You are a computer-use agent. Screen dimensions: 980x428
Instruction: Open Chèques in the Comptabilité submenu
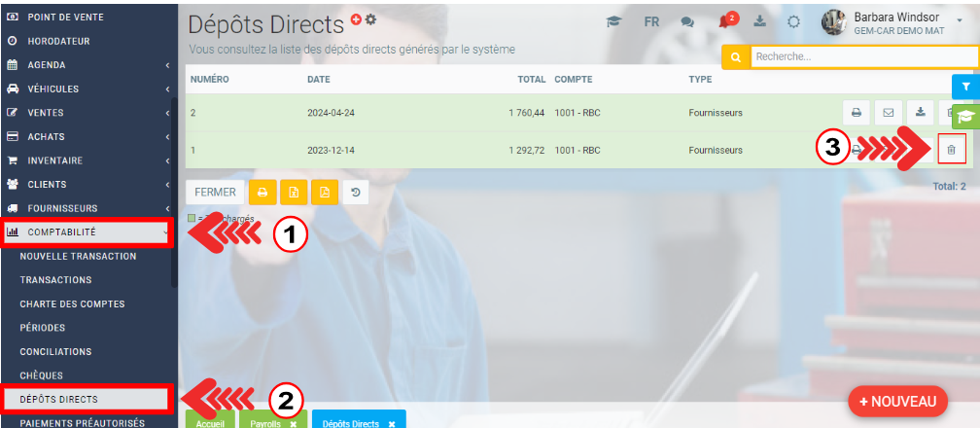41,375
